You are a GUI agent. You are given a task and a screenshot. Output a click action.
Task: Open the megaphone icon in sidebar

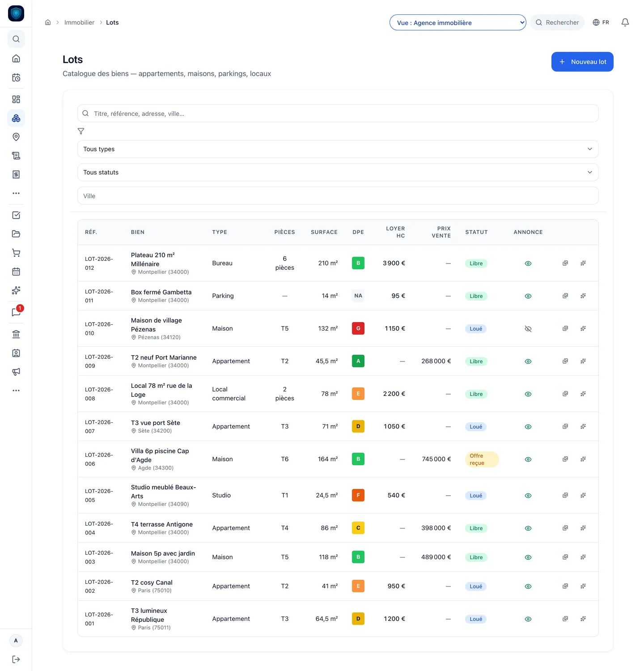16,372
